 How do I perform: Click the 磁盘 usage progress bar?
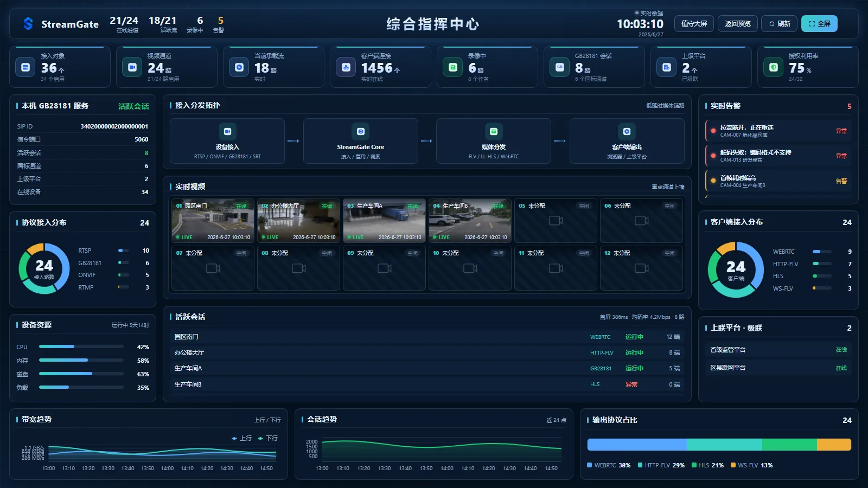[x=81, y=374]
